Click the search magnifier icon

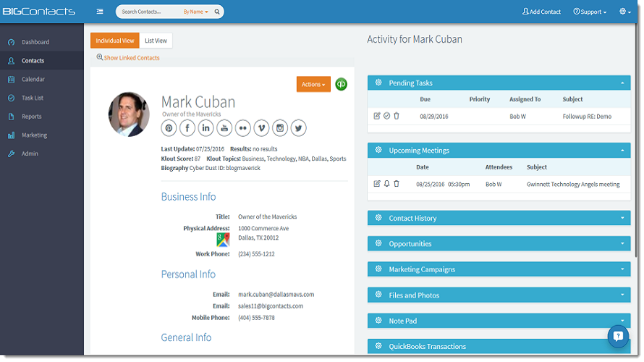point(217,12)
